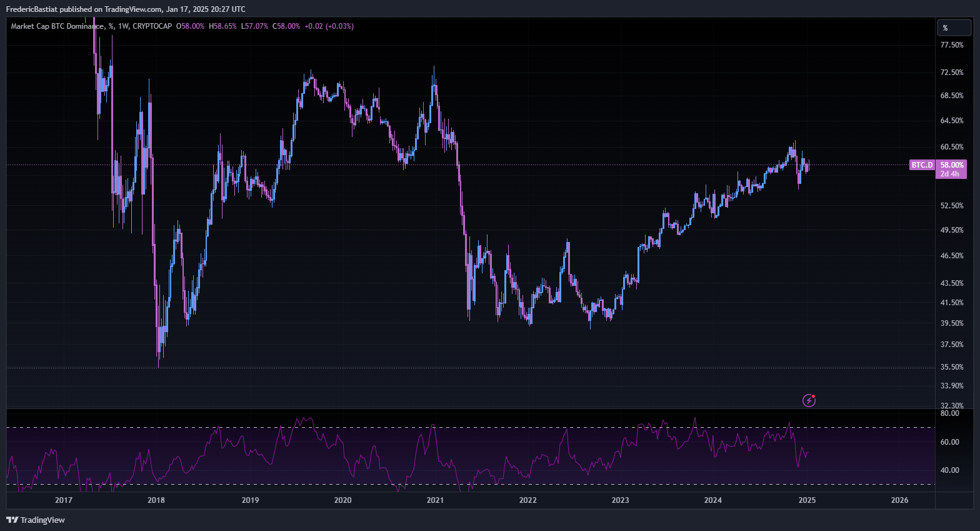The image size is (980, 531).
Task: Click the H58.65% high value in header
Action: click(222, 26)
